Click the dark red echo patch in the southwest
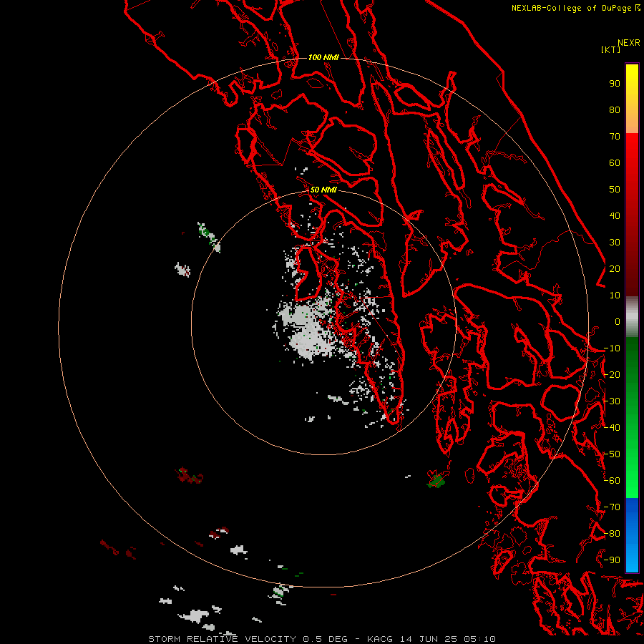Viewport: 644px width, 644px height. point(190,476)
